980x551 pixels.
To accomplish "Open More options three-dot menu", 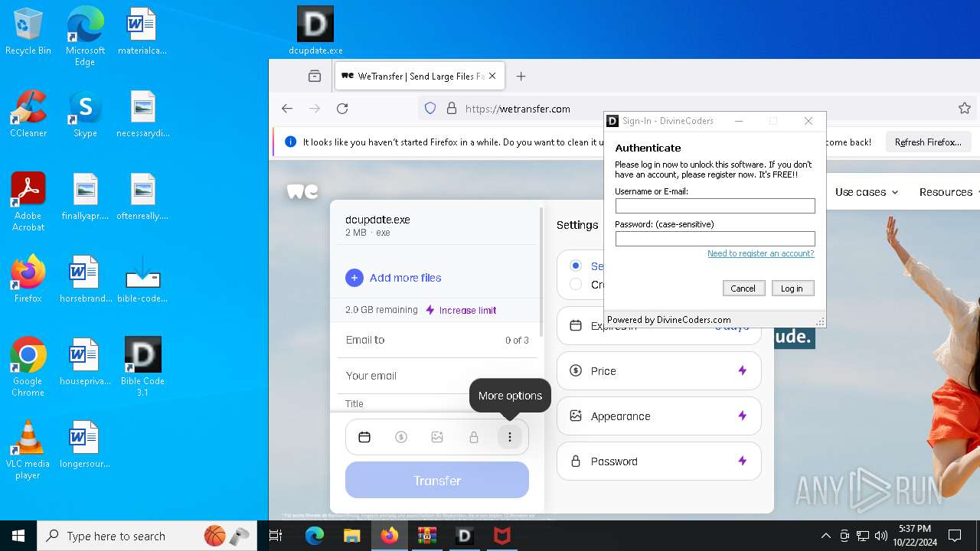I will click(x=510, y=437).
